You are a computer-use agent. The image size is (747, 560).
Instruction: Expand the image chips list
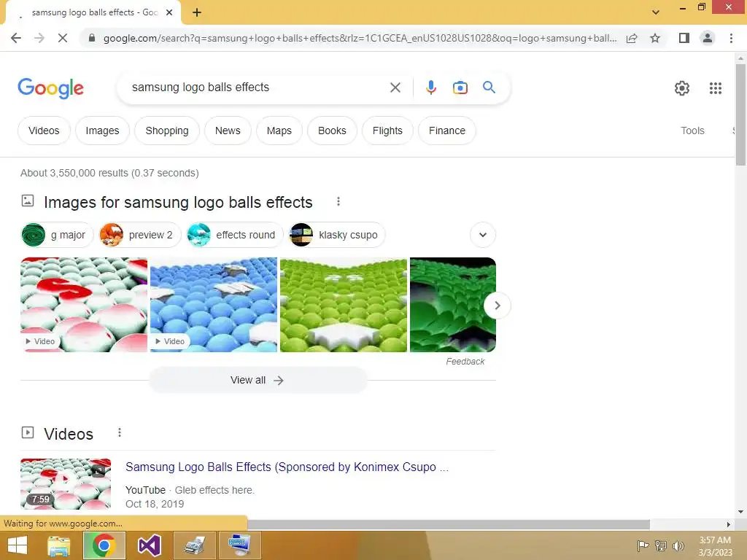tap(483, 235)
